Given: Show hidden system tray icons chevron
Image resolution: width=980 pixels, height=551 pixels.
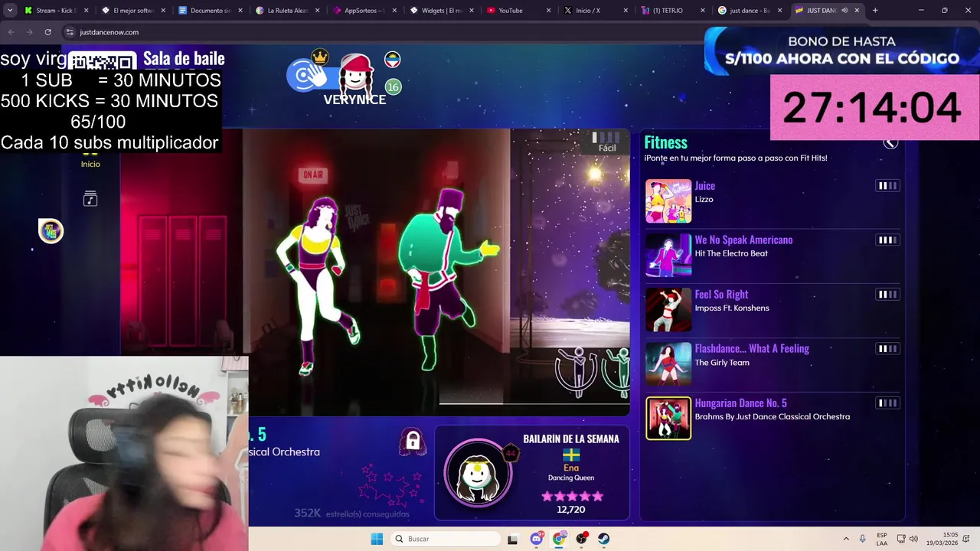Looking at the screenshot, I should [x=846, y=539].
